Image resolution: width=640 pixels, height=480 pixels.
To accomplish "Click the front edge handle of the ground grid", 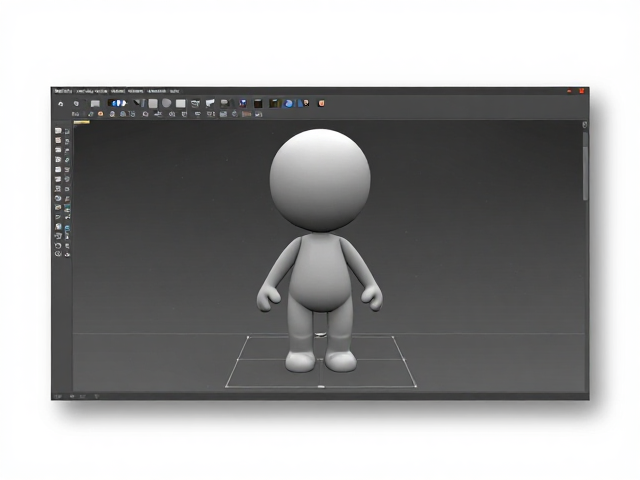I will click(x=321, y=387).
